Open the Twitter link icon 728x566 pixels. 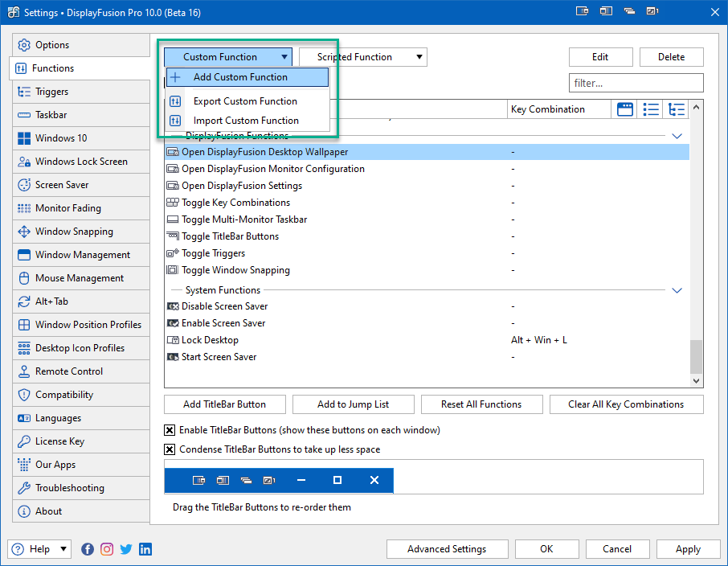point(126,549)
